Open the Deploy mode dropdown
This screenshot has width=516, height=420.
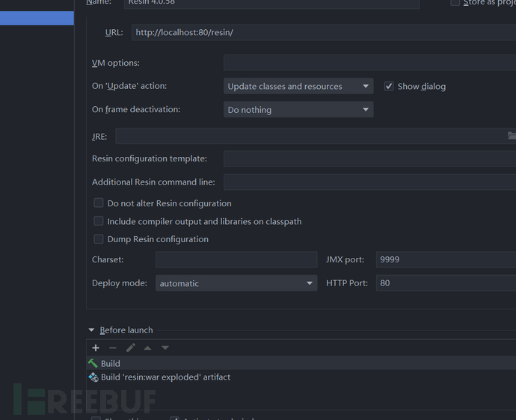coord(236,283)
